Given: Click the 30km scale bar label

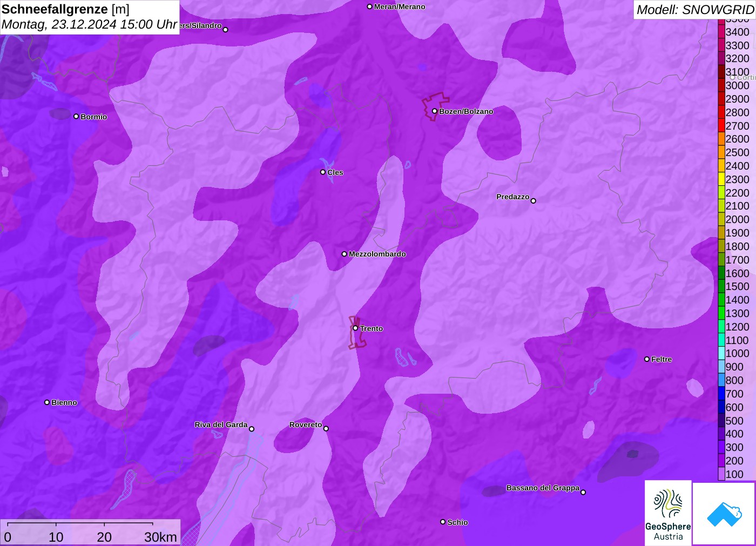Looking at the screenshot, I should (x=160, y=537).
